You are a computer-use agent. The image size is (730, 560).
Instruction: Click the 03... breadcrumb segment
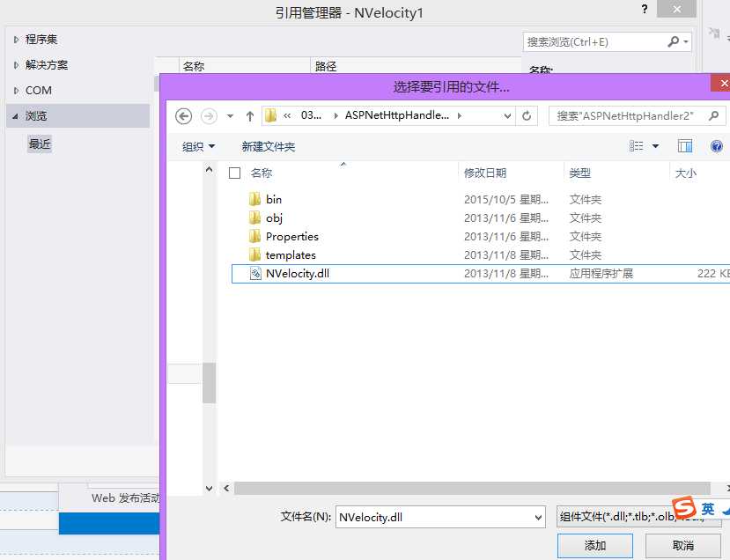[x=311, y=115]
